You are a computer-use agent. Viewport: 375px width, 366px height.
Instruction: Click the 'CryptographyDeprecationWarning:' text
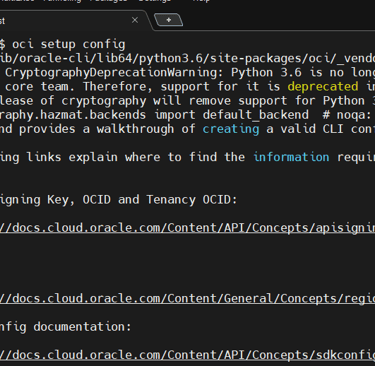pyautogui.click(x=114, y=73)
